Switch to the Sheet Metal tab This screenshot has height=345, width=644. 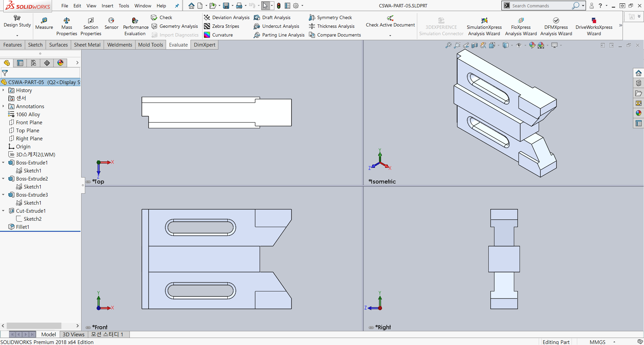tap(87, 45)
